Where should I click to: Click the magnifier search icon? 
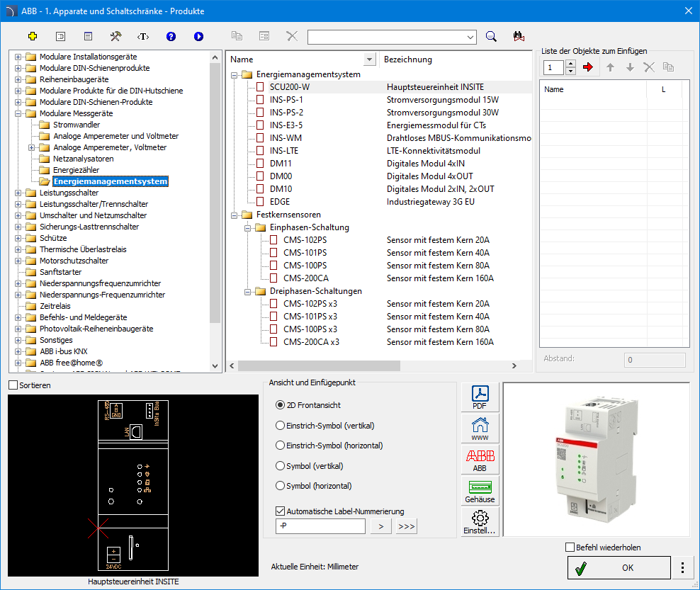[x=491, y=37]
